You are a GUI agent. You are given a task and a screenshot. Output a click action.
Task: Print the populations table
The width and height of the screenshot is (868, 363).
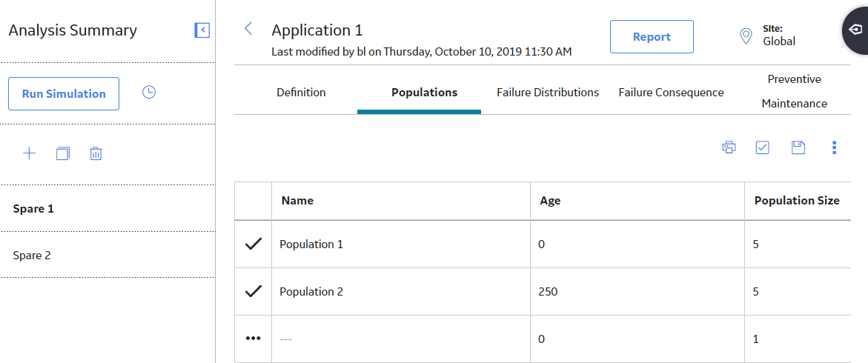click(729, 147)
